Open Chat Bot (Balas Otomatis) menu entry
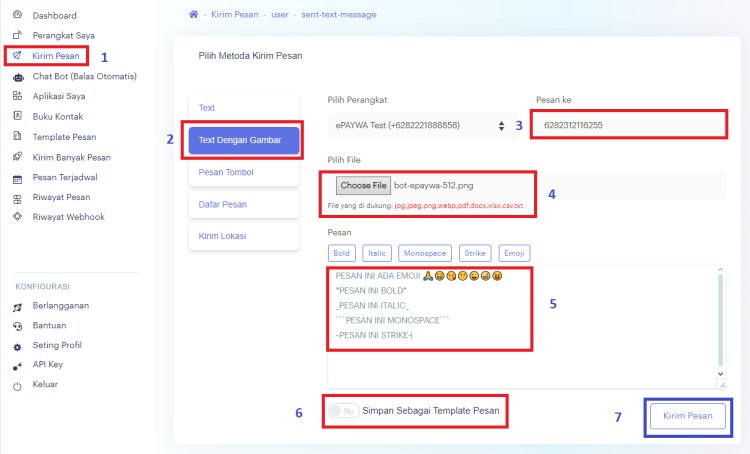750x454 pixels. coord(85,76)
